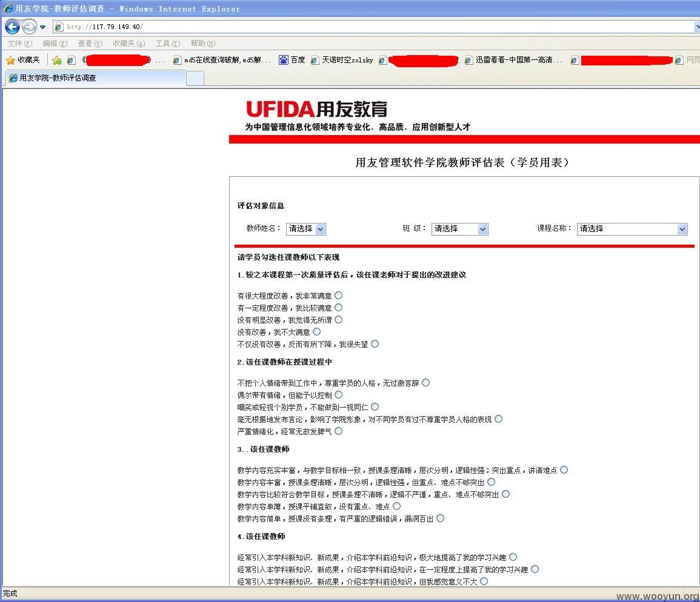This screenshot has width=700, height=602.
Task: Open the 帮助(H) menu
Action: click(x=202, y=43)
